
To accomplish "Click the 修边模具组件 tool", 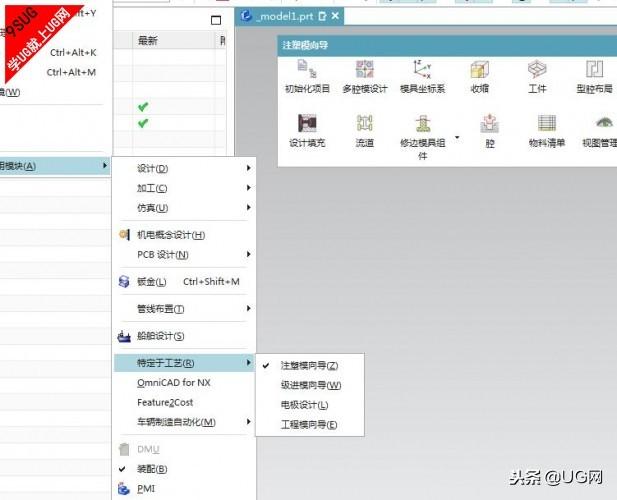I will pyautogui.click(x=422, y=137).
